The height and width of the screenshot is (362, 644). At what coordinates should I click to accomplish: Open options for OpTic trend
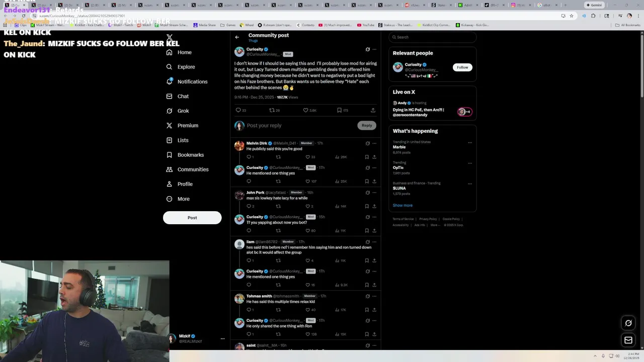click(470, 163)
